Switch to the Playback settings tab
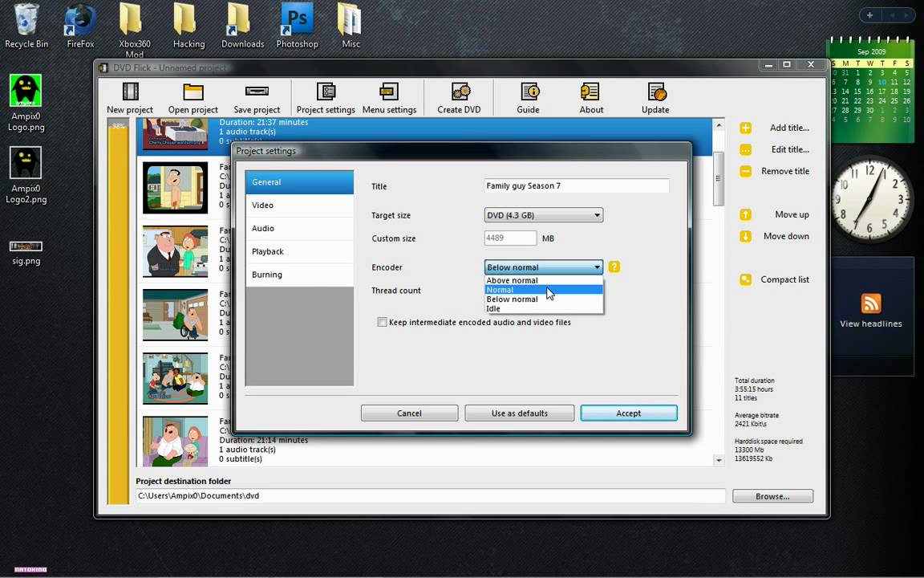The image size is (924, 578). (299, 251)
